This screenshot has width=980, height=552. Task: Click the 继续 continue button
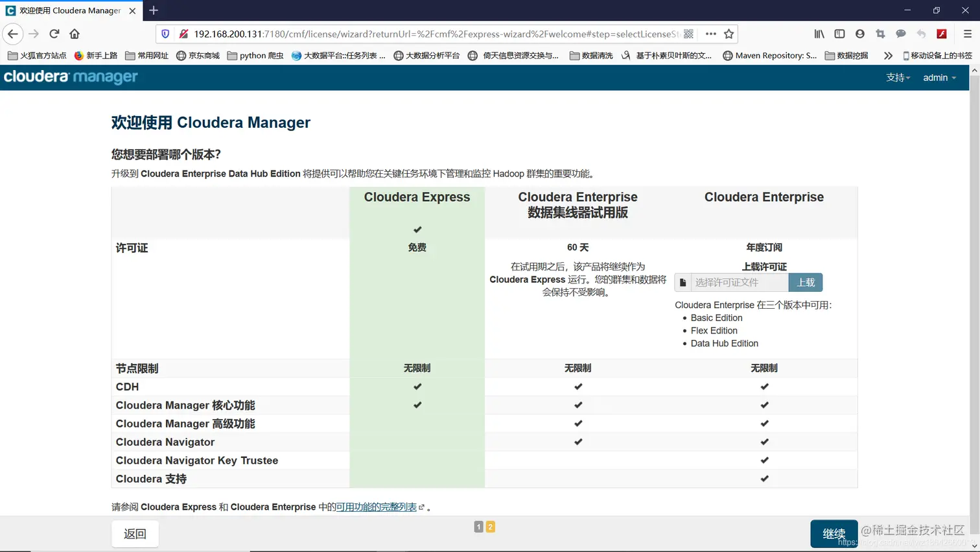[x=834, y=534]
